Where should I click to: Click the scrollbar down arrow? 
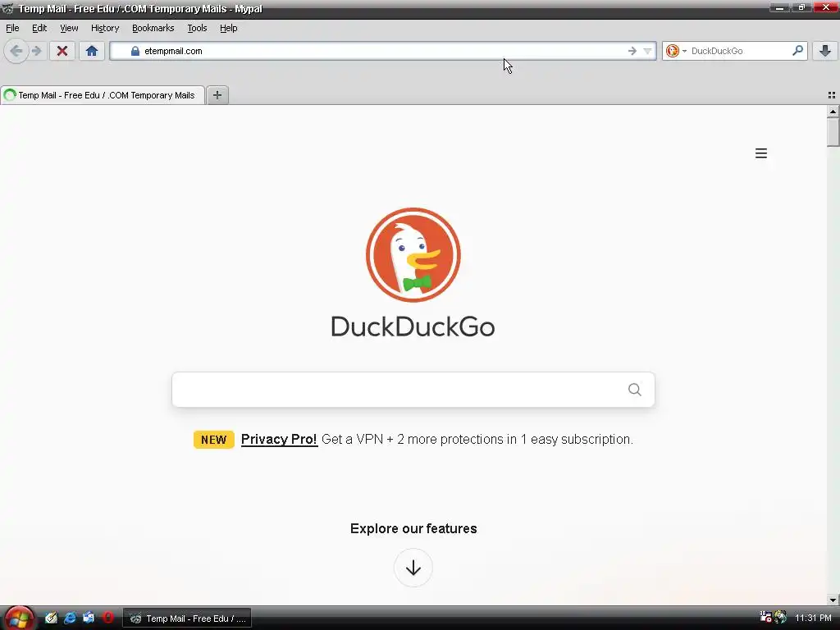click(x=833, y=600)
